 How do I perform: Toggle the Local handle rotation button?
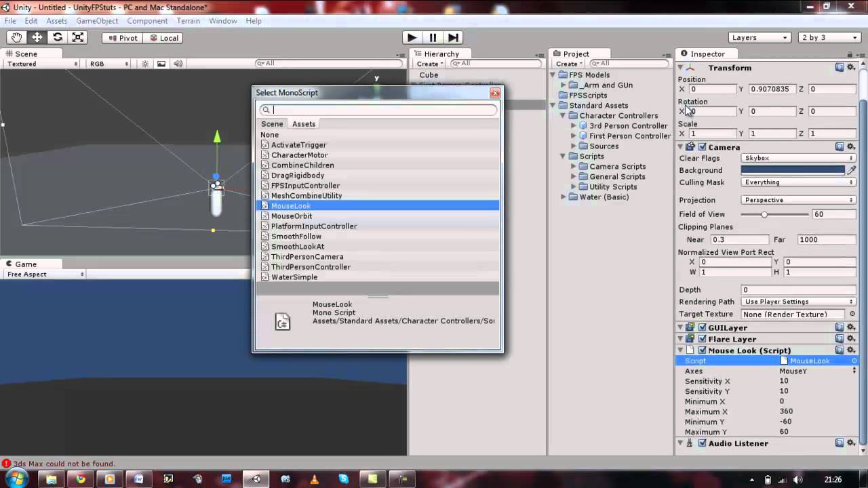coord(163,38)
